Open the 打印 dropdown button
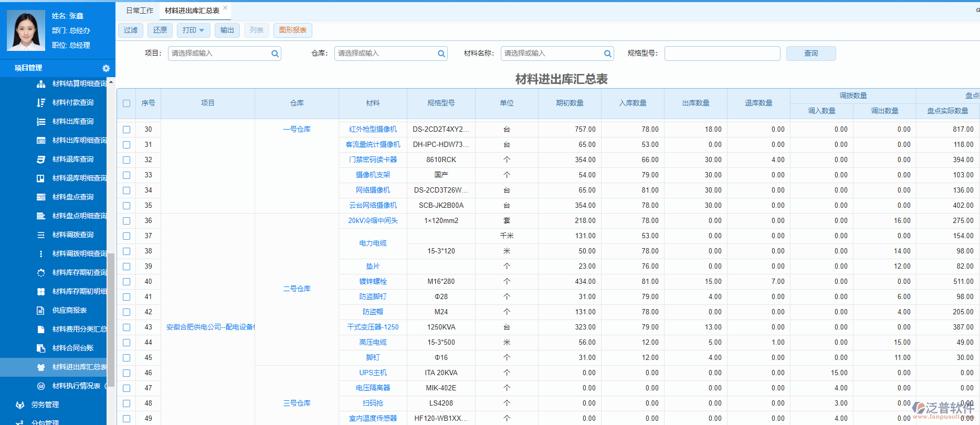This screenshot has height=425, width=980. click(193, 30)
